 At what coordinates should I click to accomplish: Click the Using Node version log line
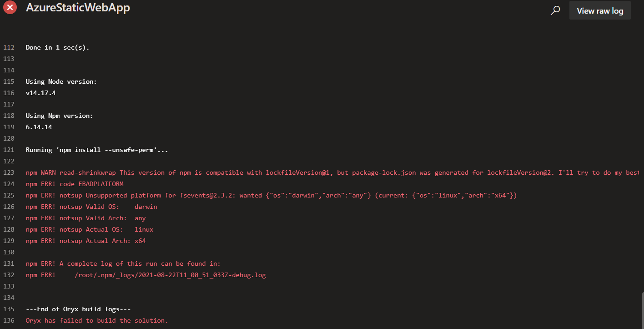click(61, 81)
